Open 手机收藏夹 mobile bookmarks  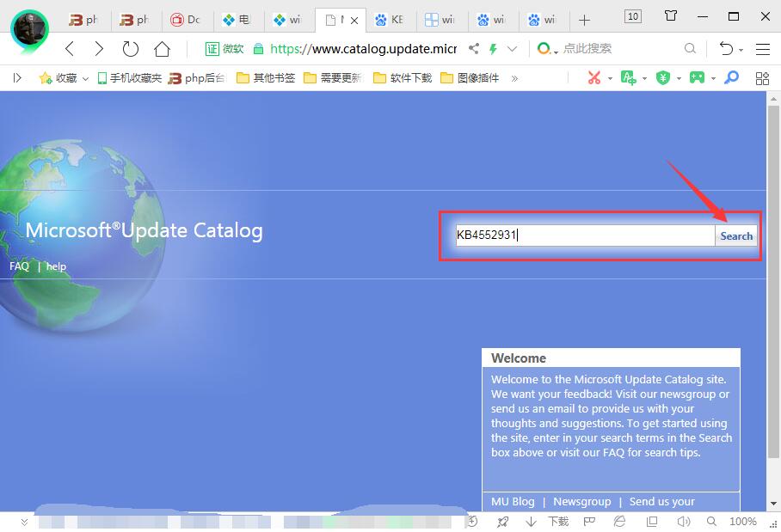tap(130, 77)
